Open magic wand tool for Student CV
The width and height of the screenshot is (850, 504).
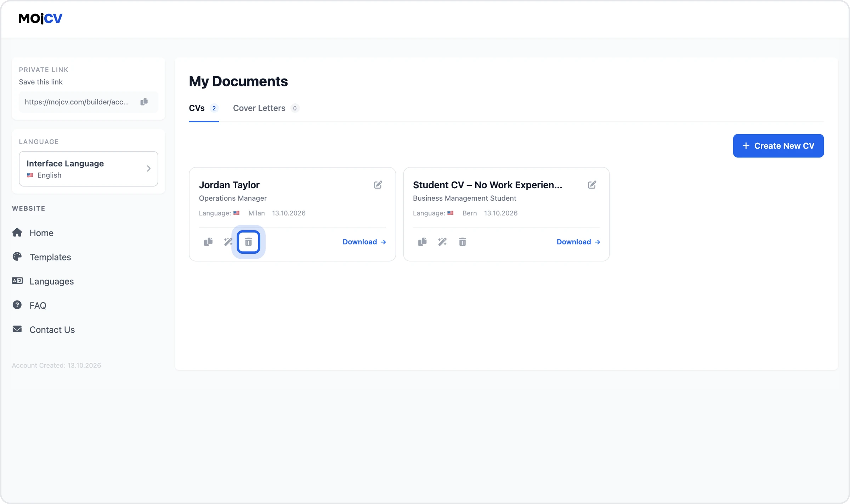point(442,242)
